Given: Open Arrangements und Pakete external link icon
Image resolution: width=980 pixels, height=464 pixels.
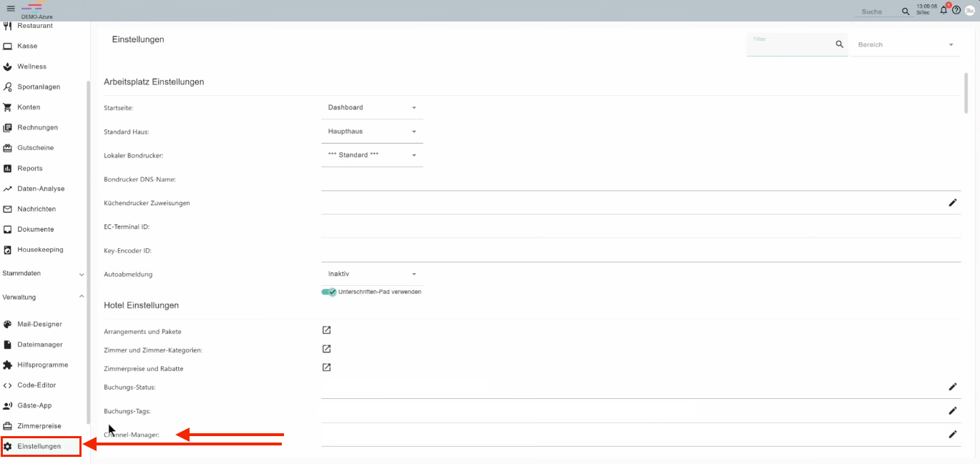Looking at the screenshot, I should 326,330.
